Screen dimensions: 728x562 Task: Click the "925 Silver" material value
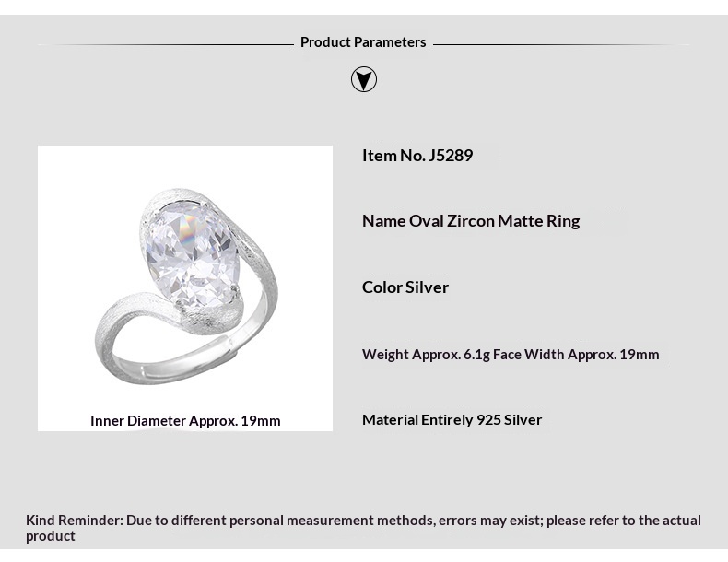[510, 419]
